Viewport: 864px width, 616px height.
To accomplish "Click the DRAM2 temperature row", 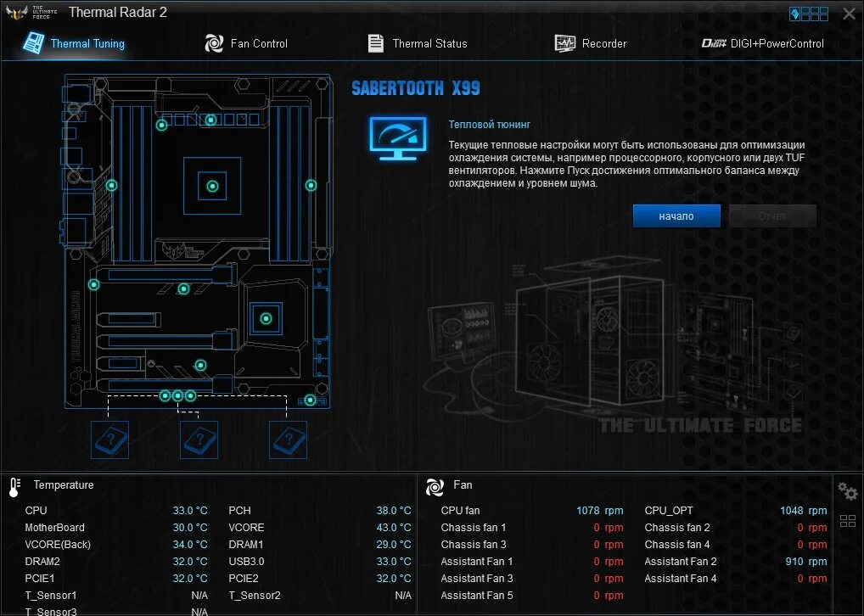I will pos(116,562).
